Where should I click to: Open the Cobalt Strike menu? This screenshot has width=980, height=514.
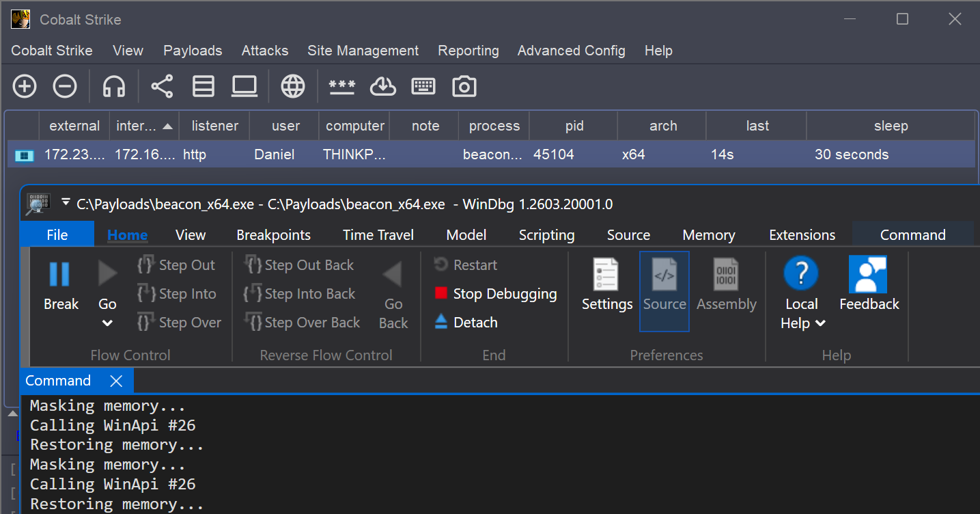[x=52, y=51]
